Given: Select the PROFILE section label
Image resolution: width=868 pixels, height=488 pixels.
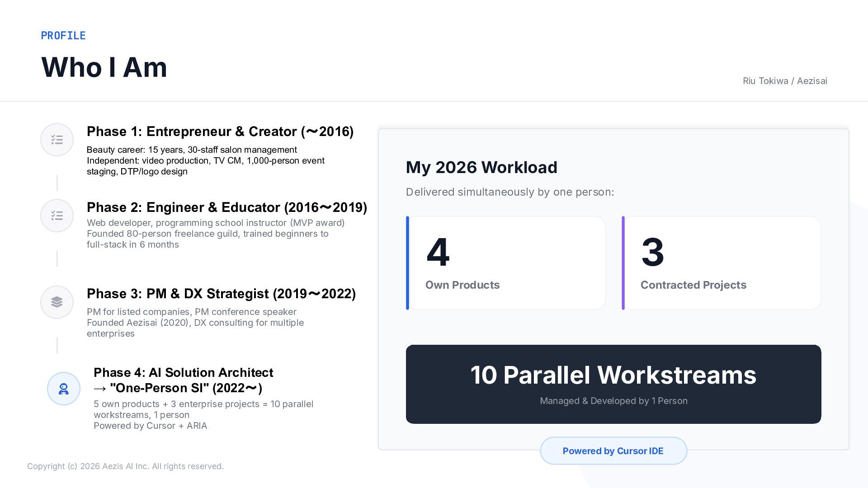Looking at the screenshot, I should point(63,36).
